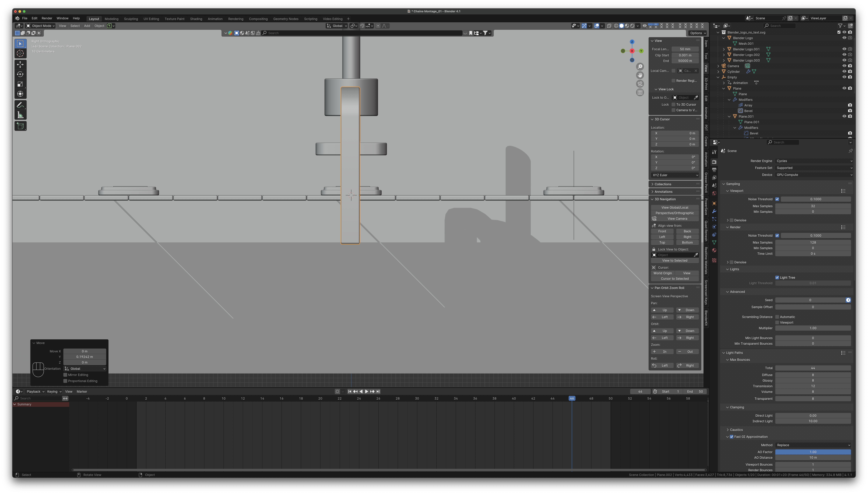Switch perspective/orthographic grid icon

tap(640, 92)
